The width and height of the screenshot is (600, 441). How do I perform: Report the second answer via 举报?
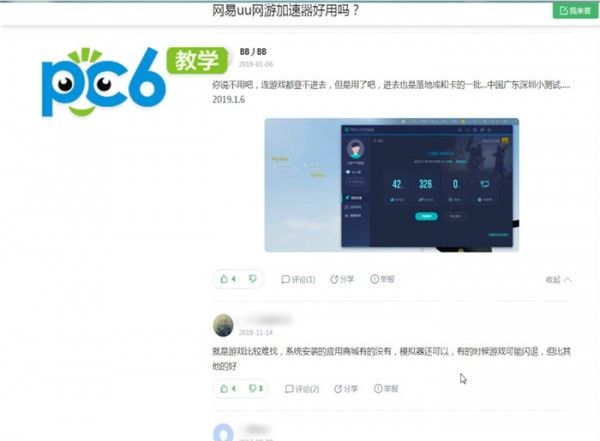[386, 389]
